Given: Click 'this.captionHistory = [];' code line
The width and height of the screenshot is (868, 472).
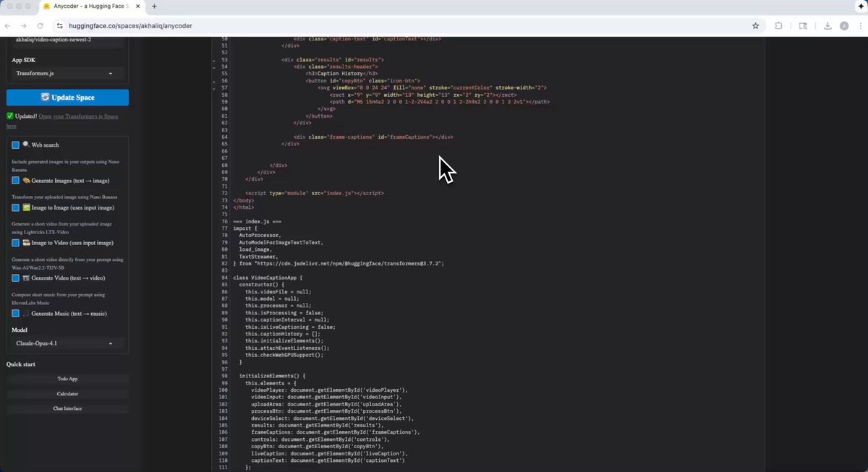Looking at the screenshot, I should point(282,334).
